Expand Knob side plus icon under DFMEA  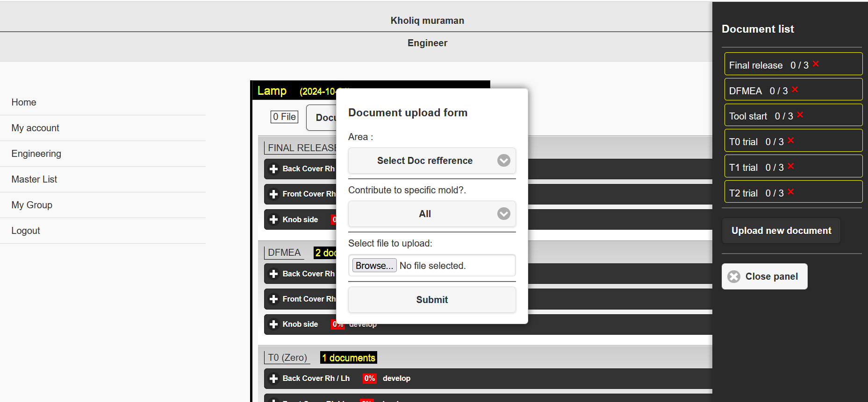[x=274, y=324]
